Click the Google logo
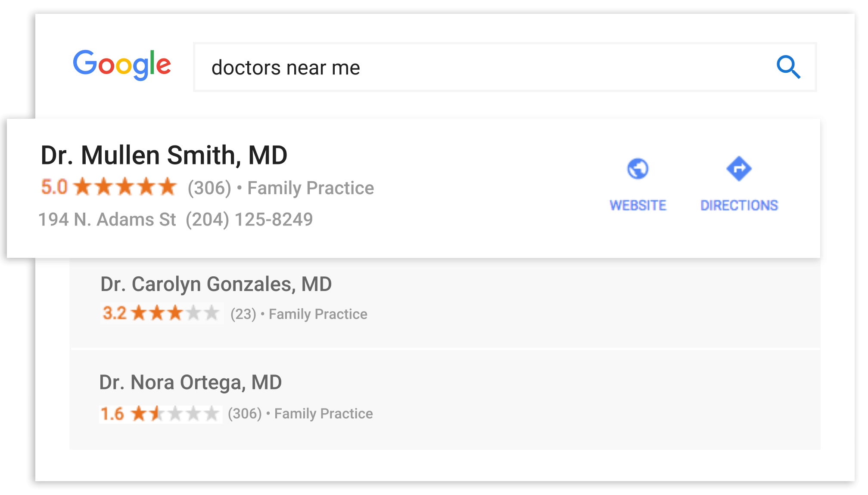The image size is (868, 495). [122, 65]
